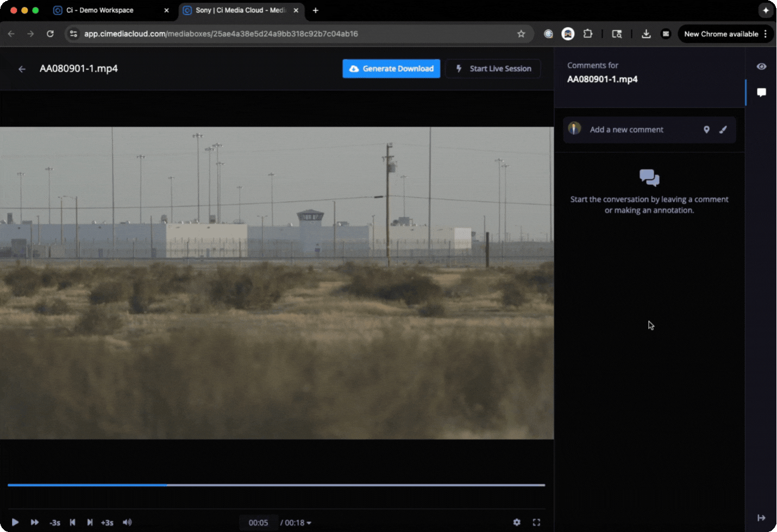Screen dimensions: 777x532
Task: Reload the current page
Action: [x=50, y=34]
